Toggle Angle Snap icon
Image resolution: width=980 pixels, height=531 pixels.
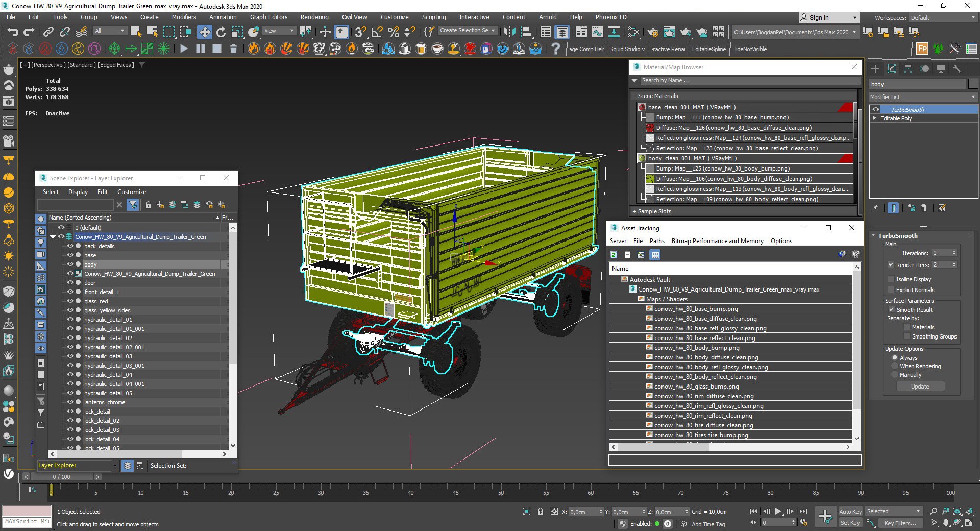tap(377, 32)
